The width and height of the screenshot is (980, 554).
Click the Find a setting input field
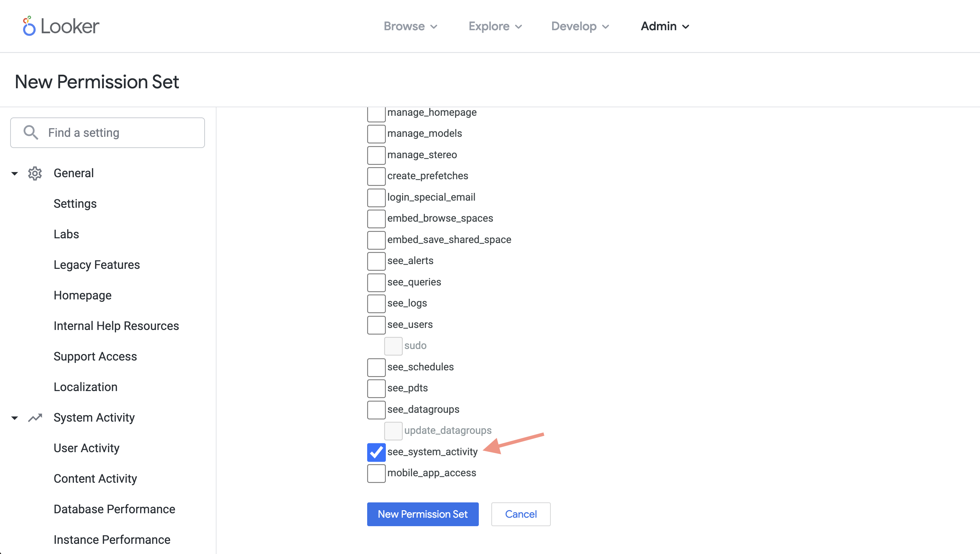pyautogui.click(x=108, y=132)
